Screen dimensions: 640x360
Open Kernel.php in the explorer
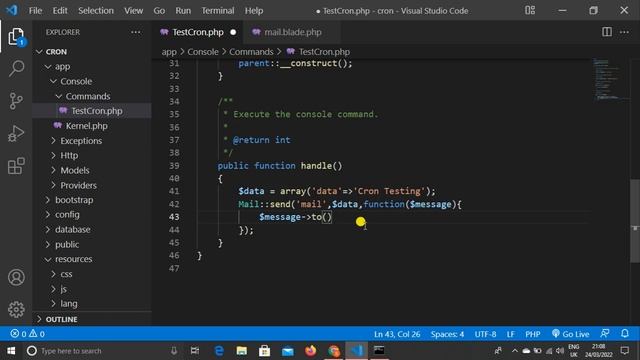(x=87, y=126)
